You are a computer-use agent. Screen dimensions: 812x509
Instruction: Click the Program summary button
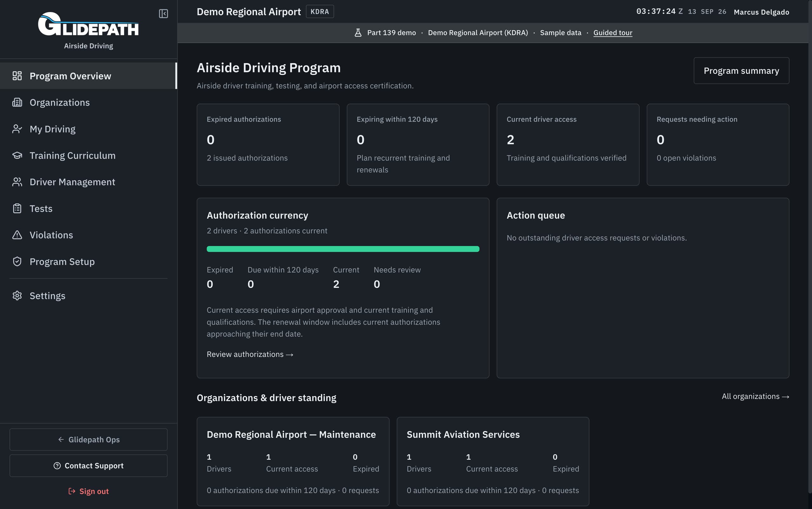click(x=741, y=71)
